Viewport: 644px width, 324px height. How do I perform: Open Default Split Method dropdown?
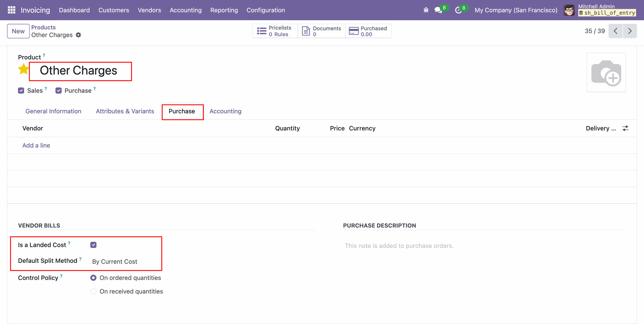pos(124,262)
